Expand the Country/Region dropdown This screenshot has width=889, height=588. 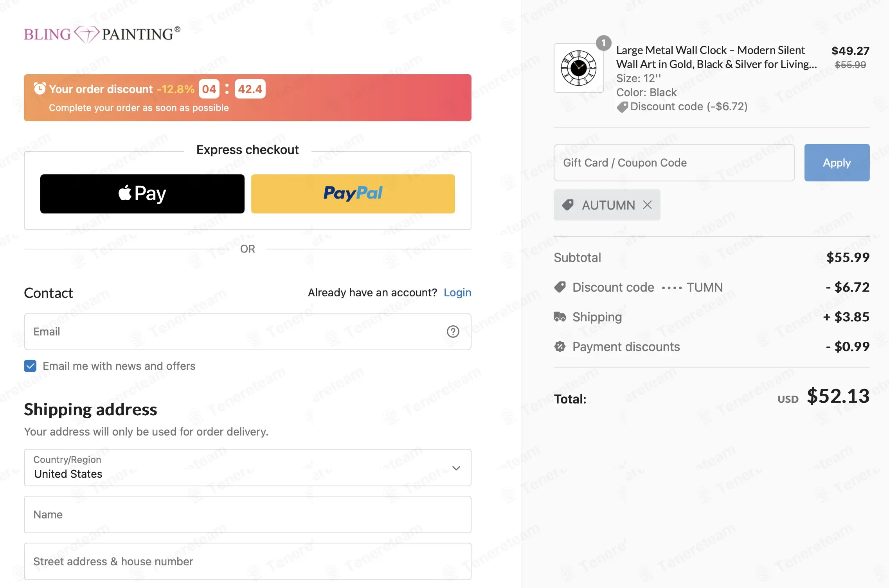click(248, 468)
